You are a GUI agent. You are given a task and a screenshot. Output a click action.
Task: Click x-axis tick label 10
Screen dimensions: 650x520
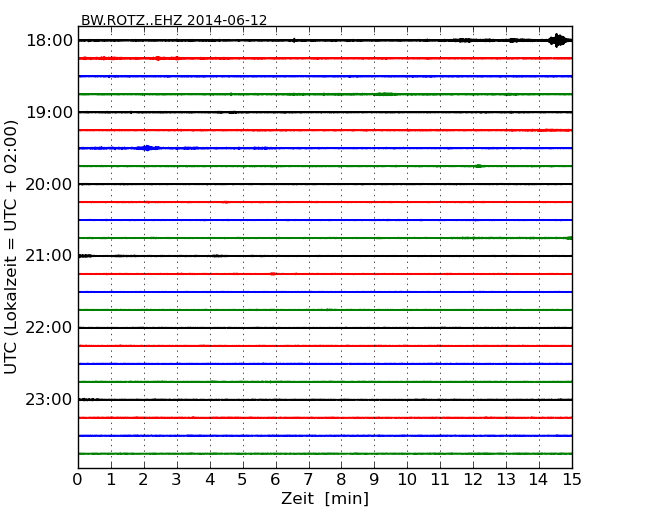click(x=407, y=480)
